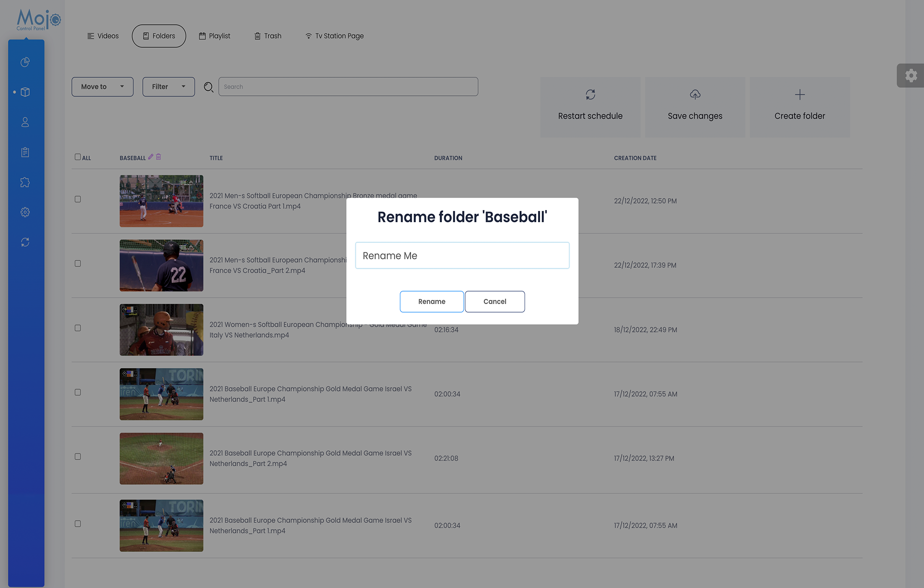This screenshot has height=588, width=924.
Task: Click the clipboard sidebar icon
Action: [x=25, y=152]
